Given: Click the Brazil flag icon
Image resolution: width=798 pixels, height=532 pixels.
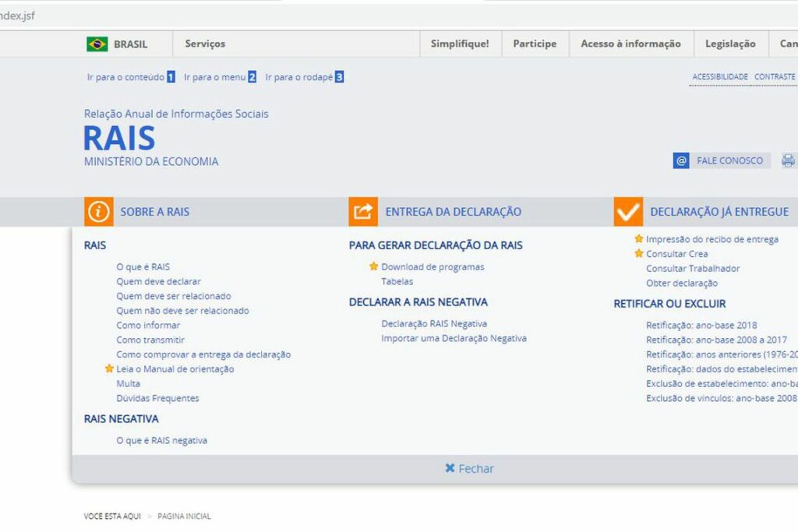Looking at the screenshot, I should tap(97, 44).
